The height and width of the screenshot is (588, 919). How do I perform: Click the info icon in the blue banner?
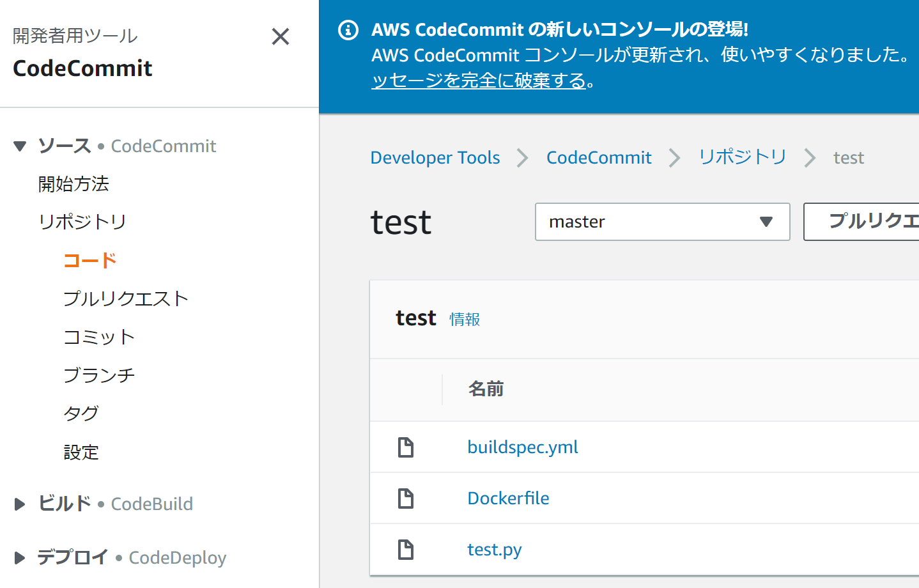pos(348,30)
